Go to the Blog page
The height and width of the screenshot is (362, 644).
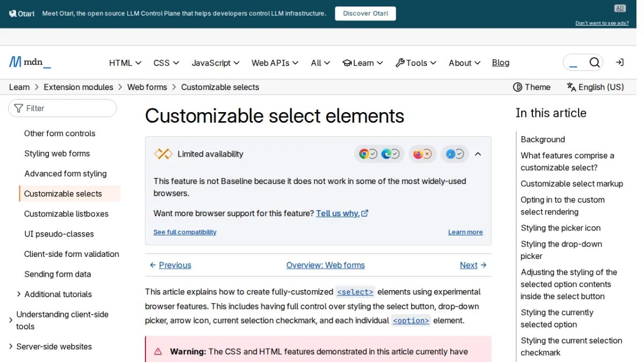coord(501,63)
